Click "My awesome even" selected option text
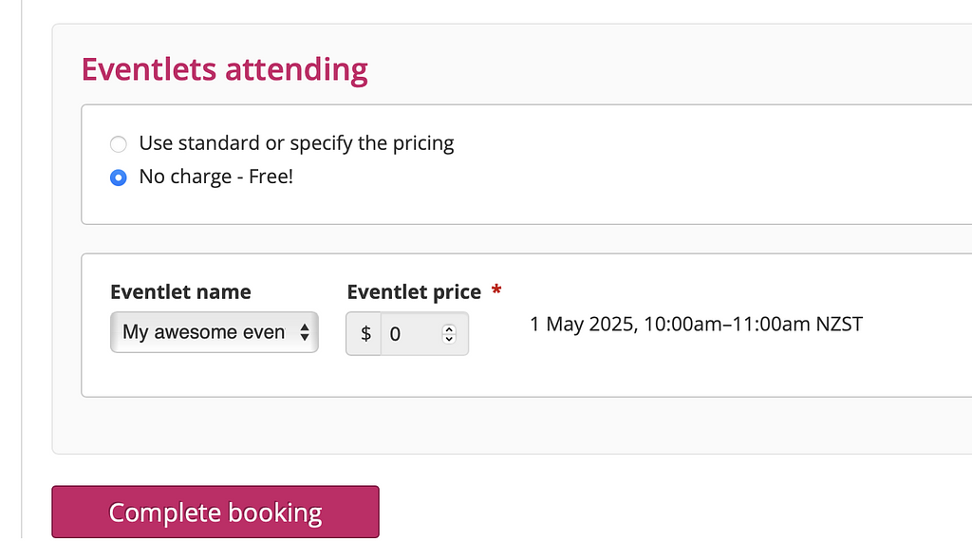This screenshot has height=560, width=972. point(203,332)
